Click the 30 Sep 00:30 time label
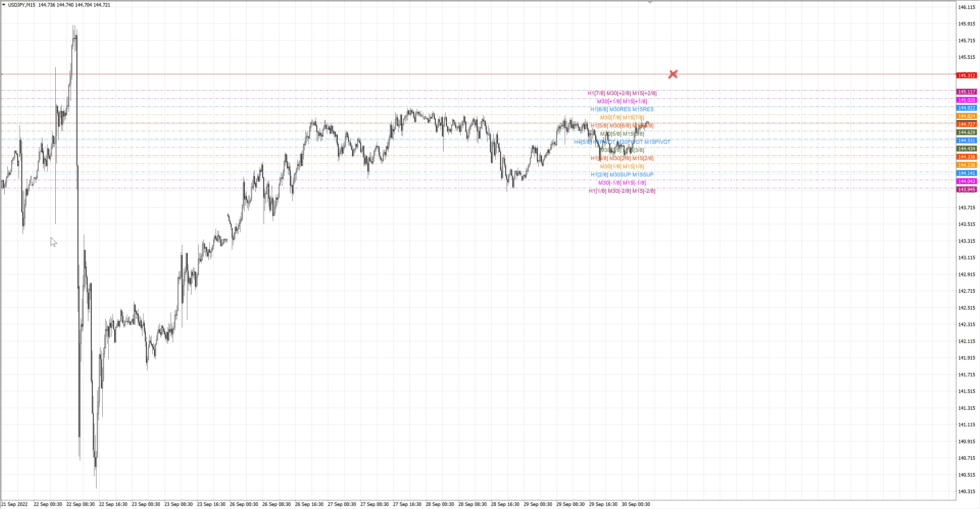 (x=636, y=504)
